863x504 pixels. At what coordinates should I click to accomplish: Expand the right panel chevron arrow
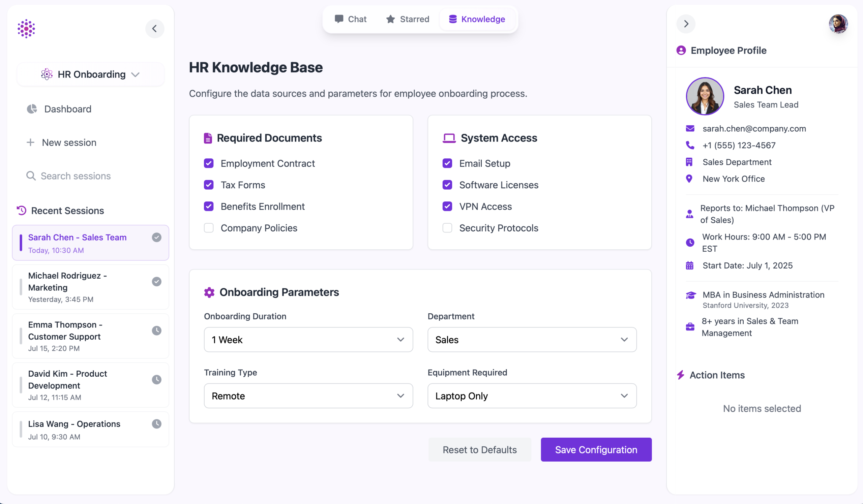point(686,24)
